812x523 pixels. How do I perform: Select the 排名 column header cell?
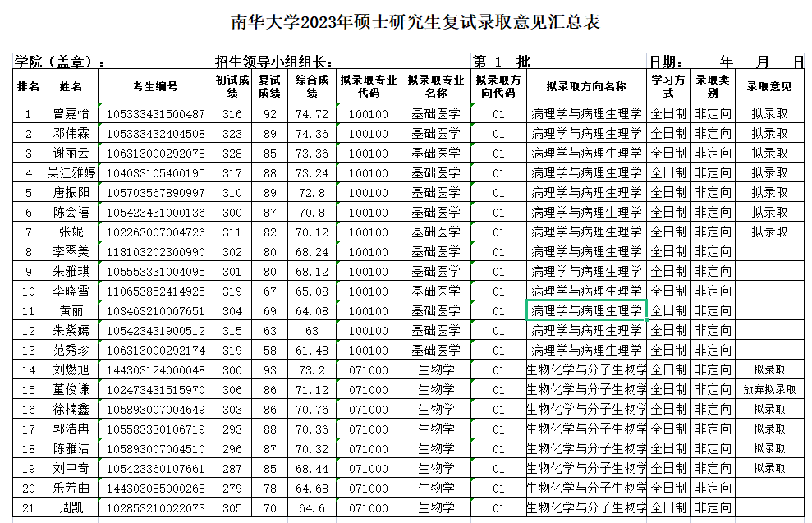tap(28, 87)
